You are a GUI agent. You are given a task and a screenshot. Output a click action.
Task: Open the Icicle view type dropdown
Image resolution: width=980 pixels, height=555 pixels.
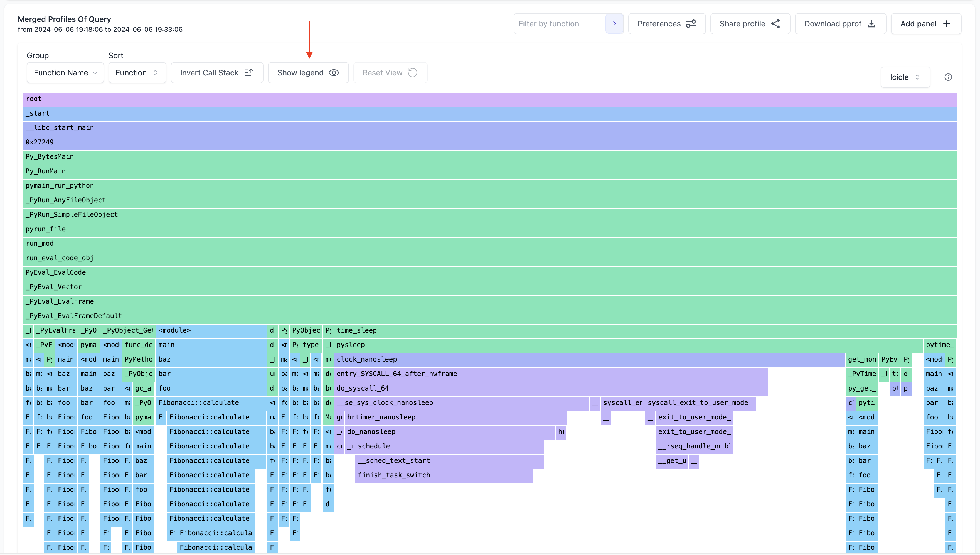pos(905,77)
